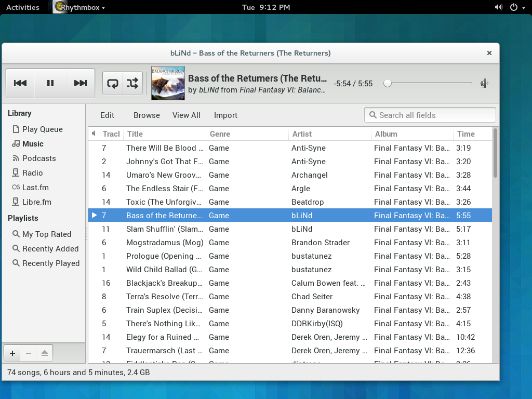Sort by the Genre column header

tap(247, 134)
